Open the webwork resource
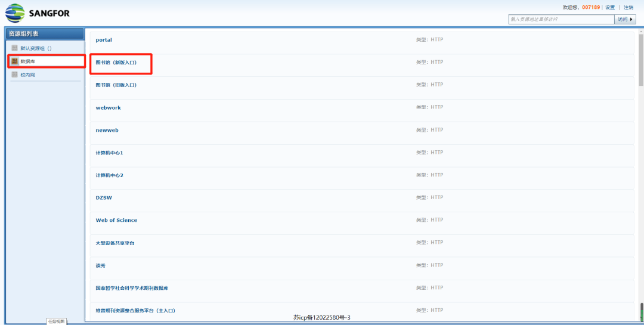This screenshot has height=325, width=644. [x=109, y=108]
